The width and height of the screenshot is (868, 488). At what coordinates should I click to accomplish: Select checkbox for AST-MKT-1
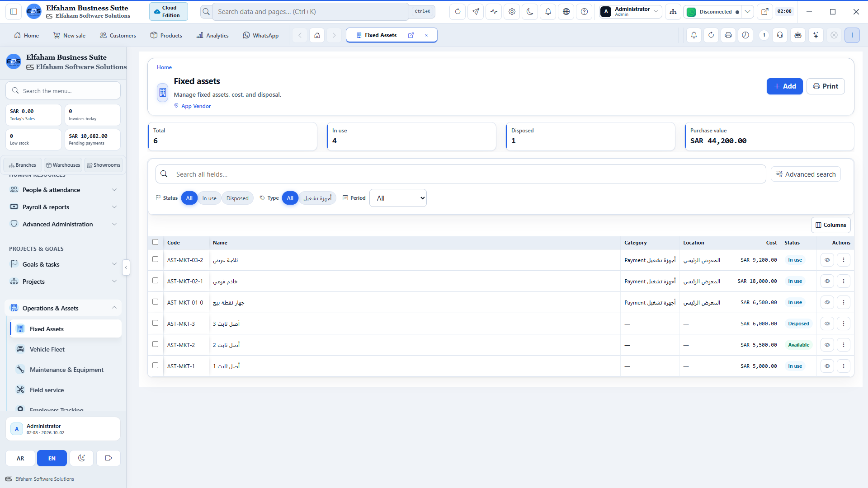(156, 366)
